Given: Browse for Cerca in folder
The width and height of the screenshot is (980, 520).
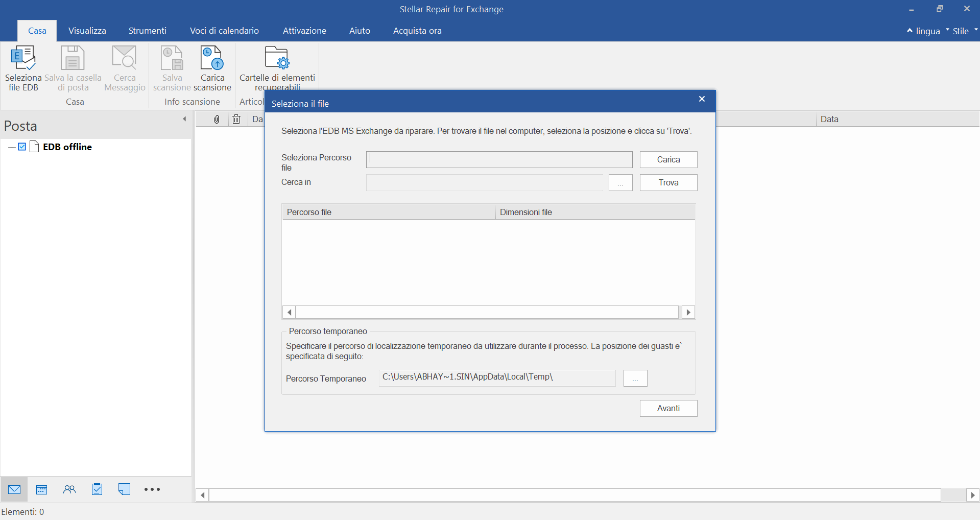Looking at the screenshot, I should tap(620, 182).
